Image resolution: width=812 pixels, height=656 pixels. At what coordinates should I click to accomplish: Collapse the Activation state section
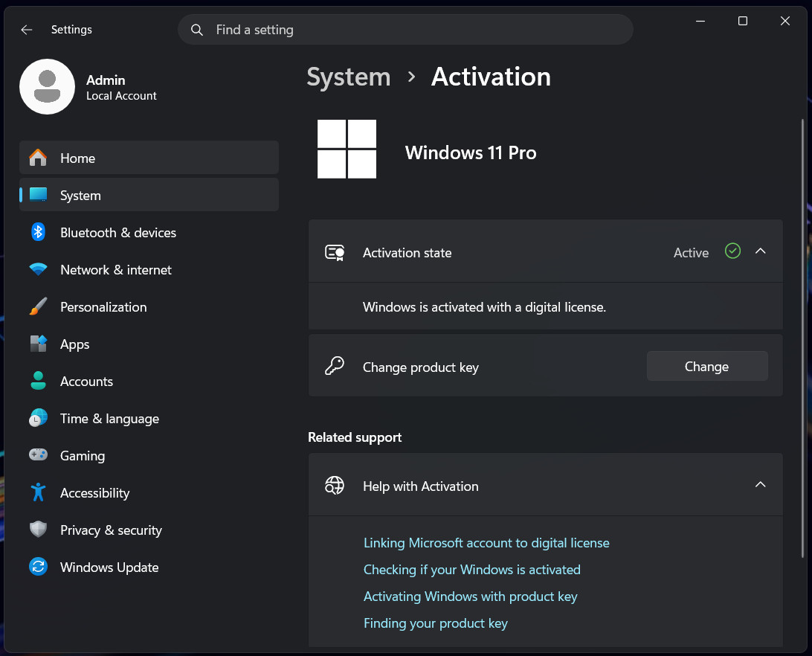(x=760, y=251)
